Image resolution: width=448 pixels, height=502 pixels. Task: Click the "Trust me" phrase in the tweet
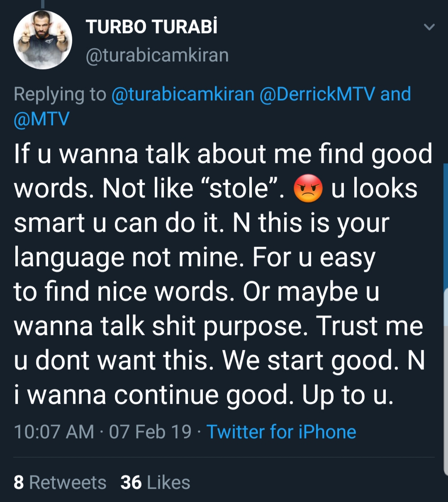[x=370, y=326]
